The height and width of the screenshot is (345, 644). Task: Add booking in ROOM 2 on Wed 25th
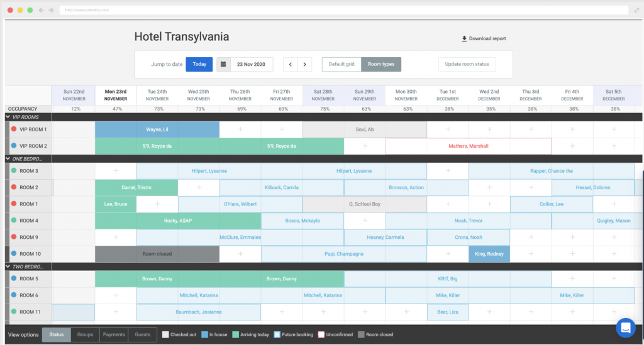(199, 187)
